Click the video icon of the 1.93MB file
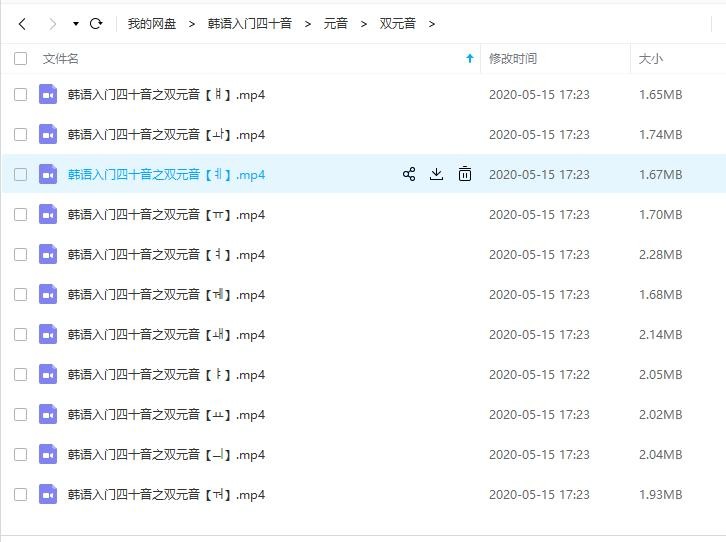This screenshot has height=542, width=726. (48, 494)
